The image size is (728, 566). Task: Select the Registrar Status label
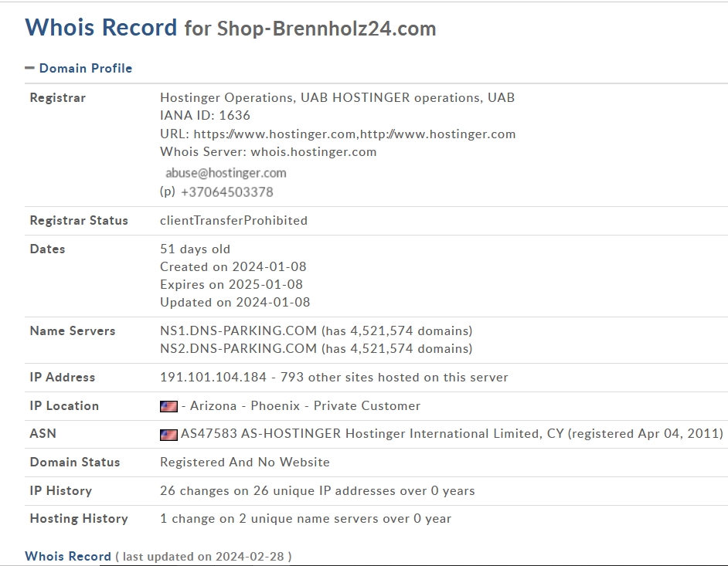79,220
